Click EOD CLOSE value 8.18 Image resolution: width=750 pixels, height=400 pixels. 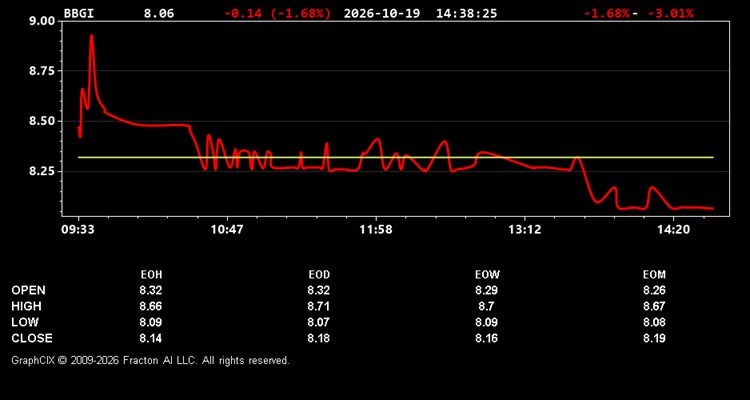point(319,338)
